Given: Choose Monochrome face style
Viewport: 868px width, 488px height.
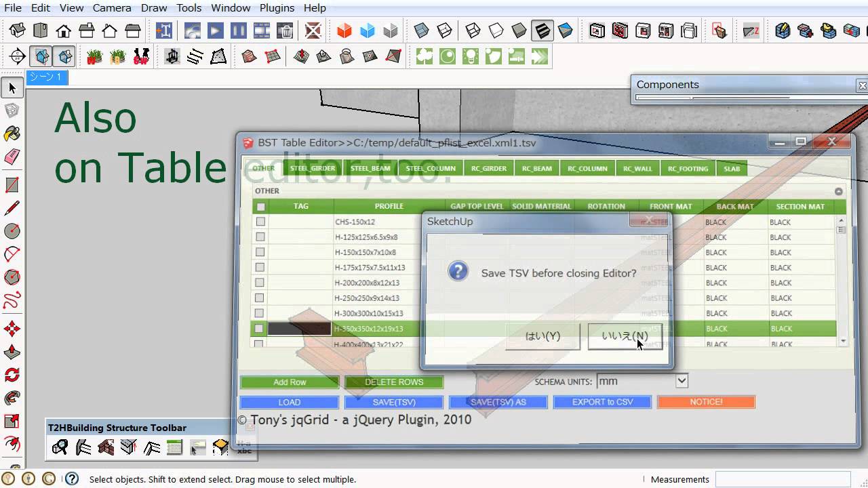Looking at the screenshot, I should (x=566, y=30).
